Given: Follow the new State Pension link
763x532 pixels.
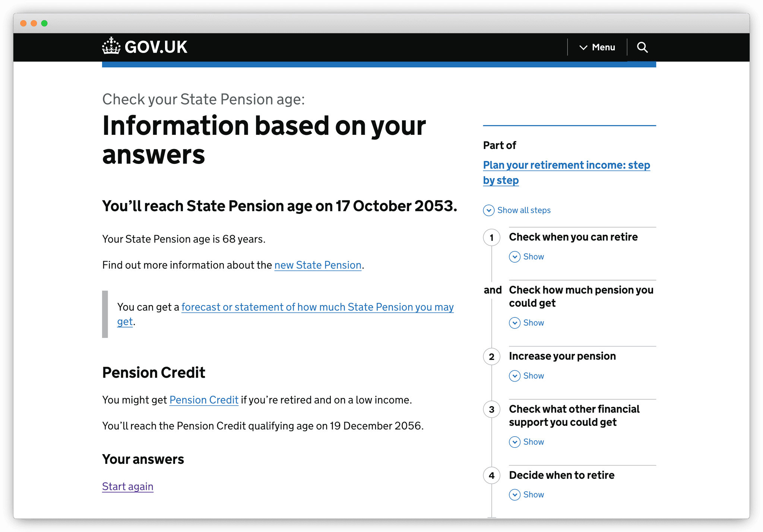Looking at the screenshot, I should point(317,265).
